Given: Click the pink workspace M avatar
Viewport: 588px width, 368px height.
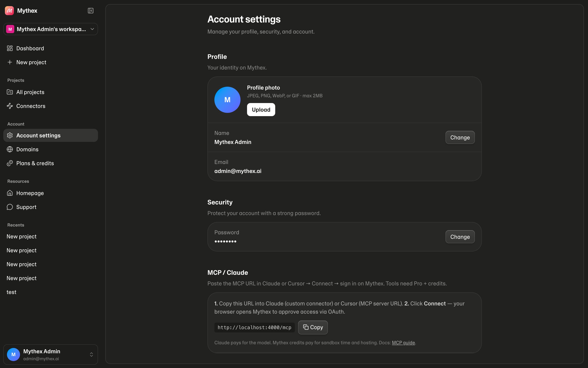Looking at the screenshot, I should pos(10,29).
